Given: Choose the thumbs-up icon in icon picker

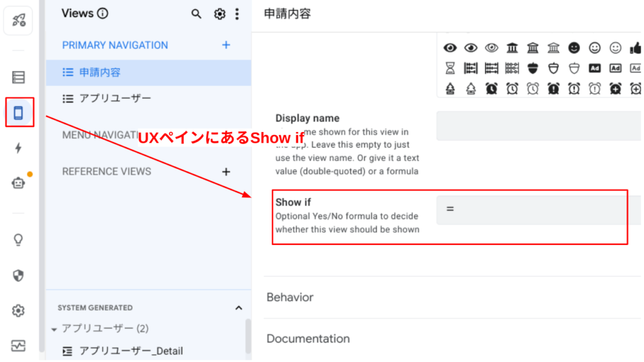Looking at the screenshot, I should (x=635, y=48).
